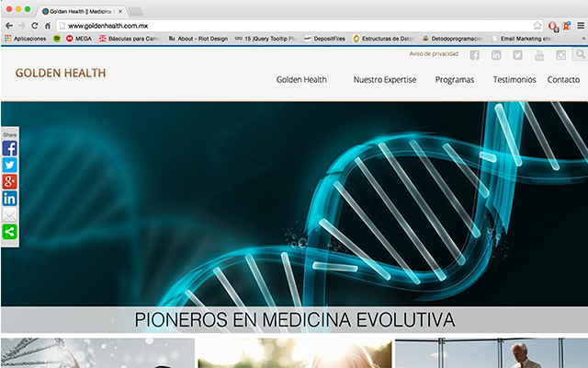This screenshot has width=588, height=368.
Task: Open site search magnifier icon
Action: point(581,54)
